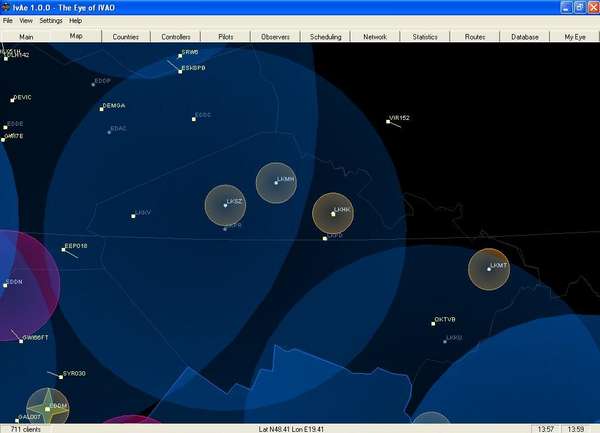This screenshot has height=433, width=600.
Task: Click the LKKU airport marker
Action: [x=445, y=342]
